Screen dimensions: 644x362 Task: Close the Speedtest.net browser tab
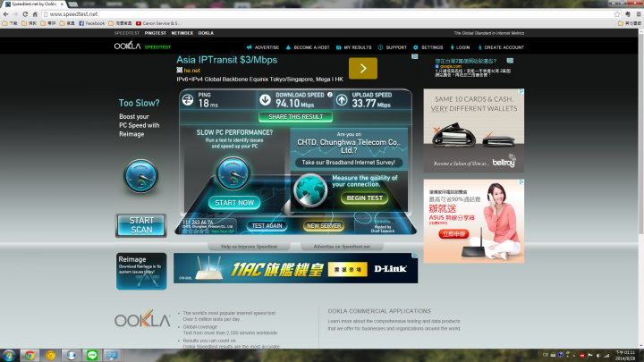[x=62, y=4]
